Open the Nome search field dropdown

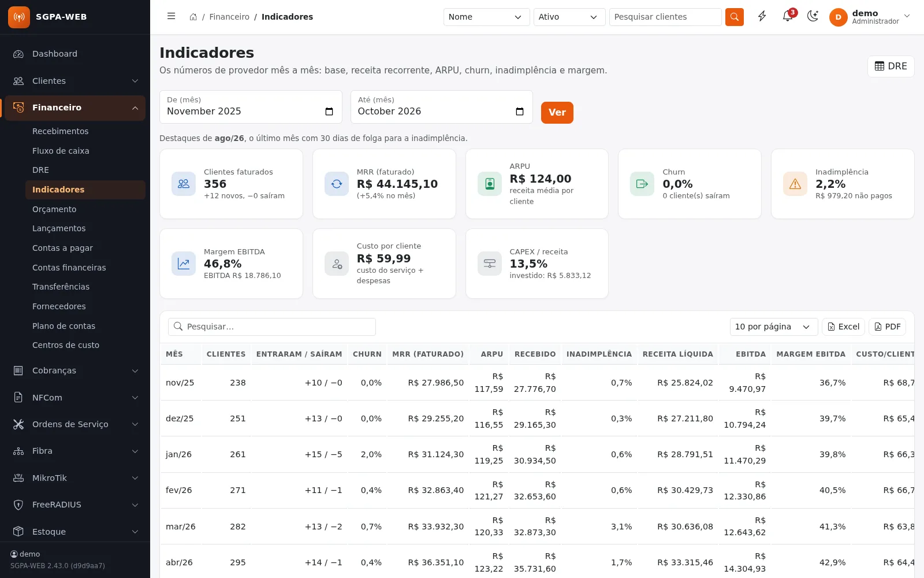click(x=486, y=17)
